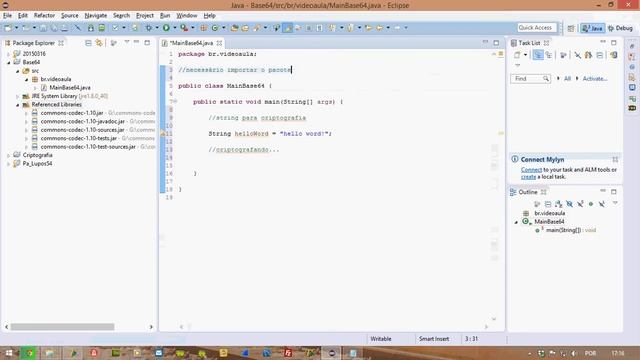The image size is (640, 360).
Task: Switch to the Debug perspective
Action: [620, 28]
